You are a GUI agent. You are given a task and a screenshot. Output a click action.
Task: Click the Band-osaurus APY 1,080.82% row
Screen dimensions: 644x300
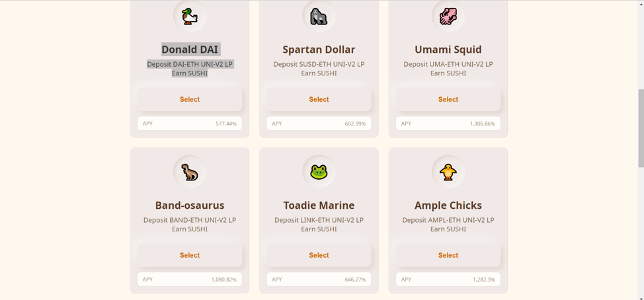[190, 280]
